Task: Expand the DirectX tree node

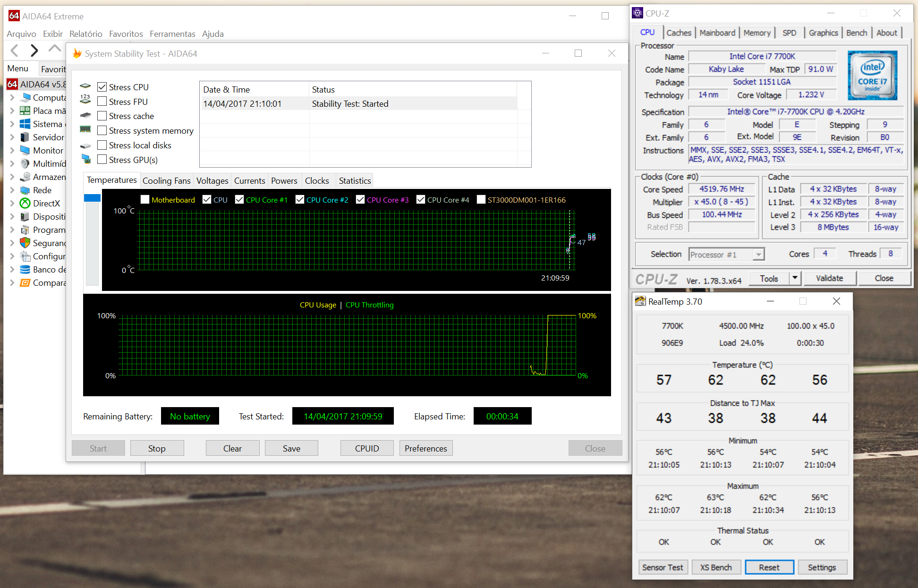Action: coord(12,203)
